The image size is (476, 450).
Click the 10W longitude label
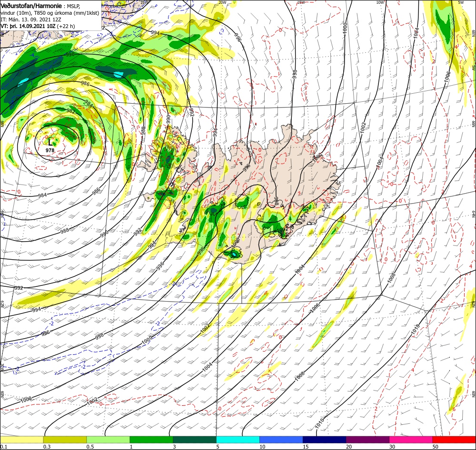click(380, 2)
